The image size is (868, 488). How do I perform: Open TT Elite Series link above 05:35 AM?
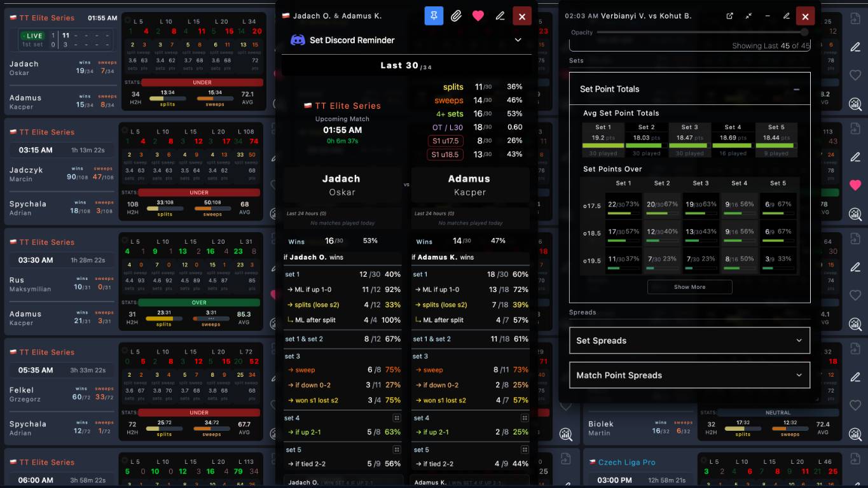(x=47, y=352)
